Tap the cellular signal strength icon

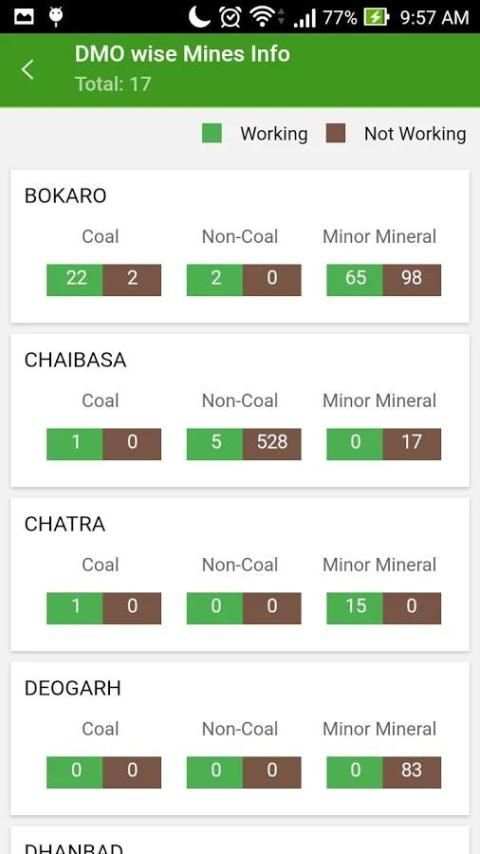click(305, 18)
